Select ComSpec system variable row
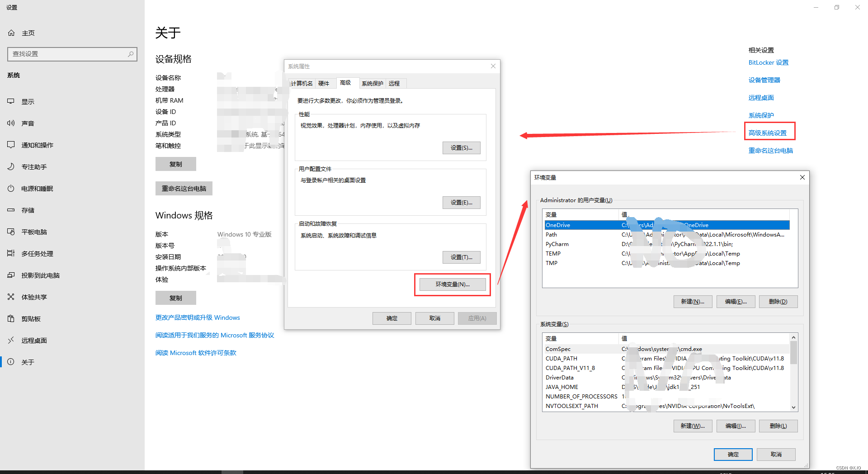Screen dimensions: 868x474 pos(667,349)
